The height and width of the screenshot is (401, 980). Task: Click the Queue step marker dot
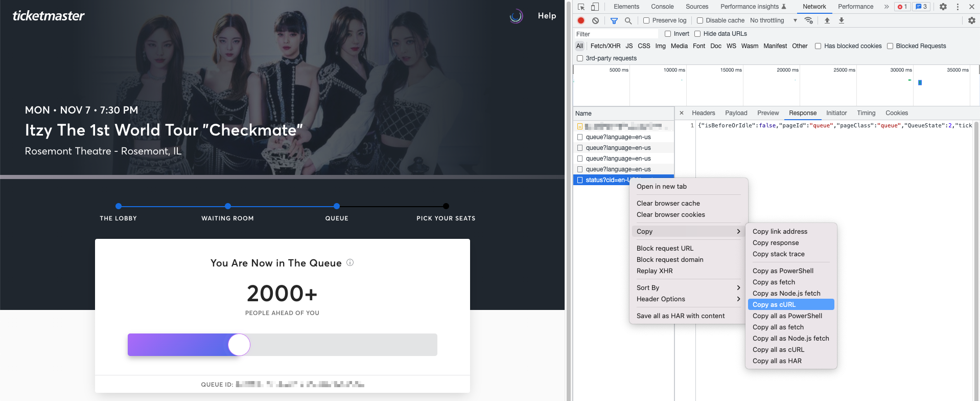(x=337, y=206)
